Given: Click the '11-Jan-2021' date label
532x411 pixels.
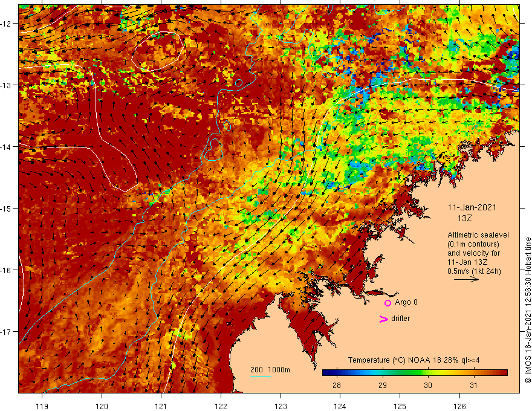Looking at the screenshot, I should [x=472, y=207].
